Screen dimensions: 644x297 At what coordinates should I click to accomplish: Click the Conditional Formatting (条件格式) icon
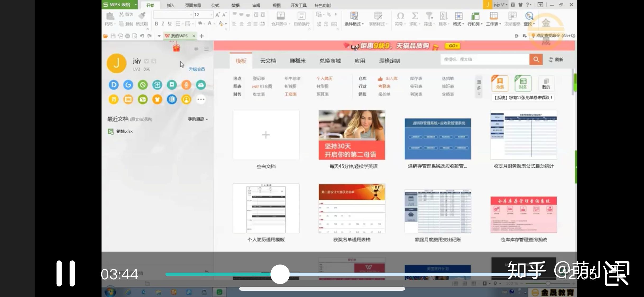354,16
